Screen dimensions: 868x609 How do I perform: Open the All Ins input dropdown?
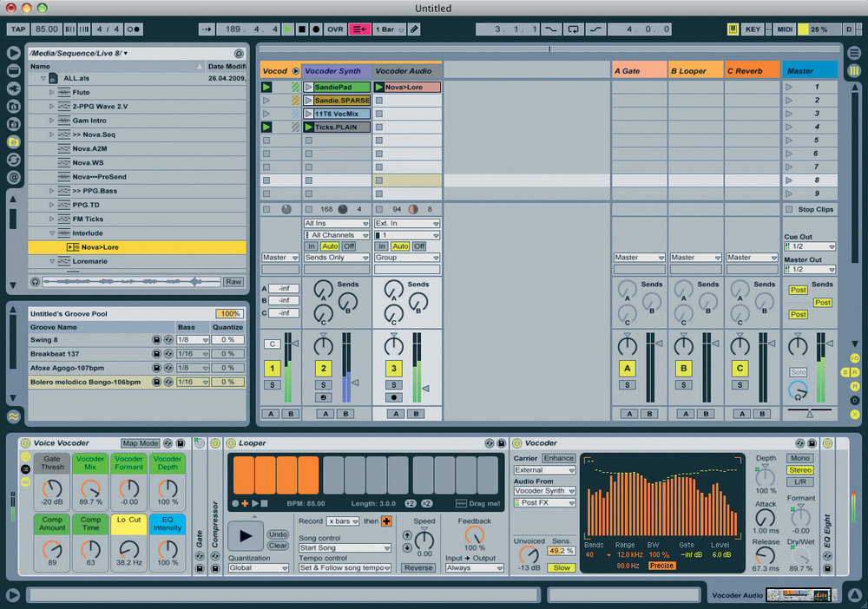(336, 224)
